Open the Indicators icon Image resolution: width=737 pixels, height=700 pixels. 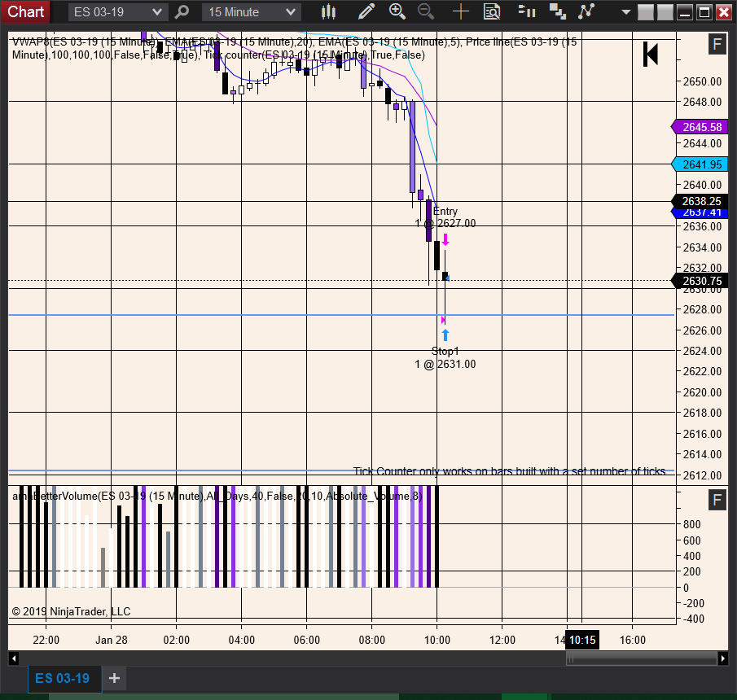pyautogui.click(x=586, y=11)
